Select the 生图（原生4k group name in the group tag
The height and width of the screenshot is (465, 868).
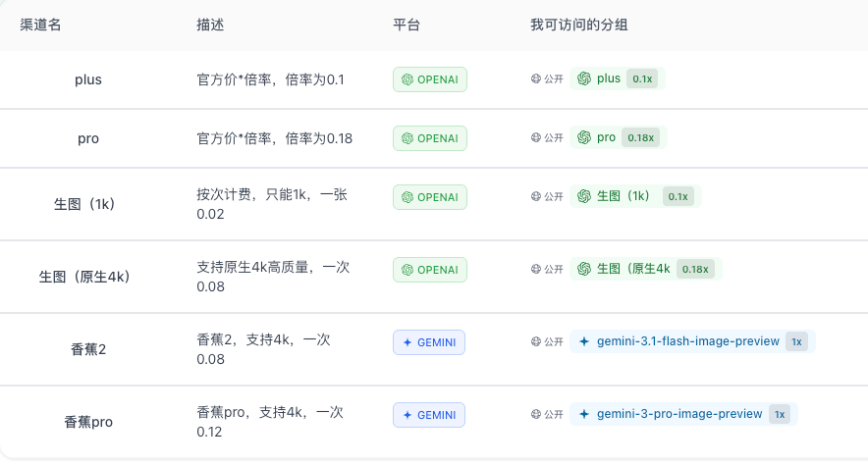click(x=633, y=269)
